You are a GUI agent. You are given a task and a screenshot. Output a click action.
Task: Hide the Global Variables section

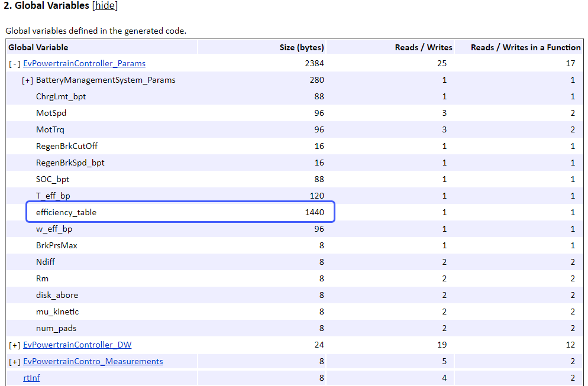(x=105, y=5)
